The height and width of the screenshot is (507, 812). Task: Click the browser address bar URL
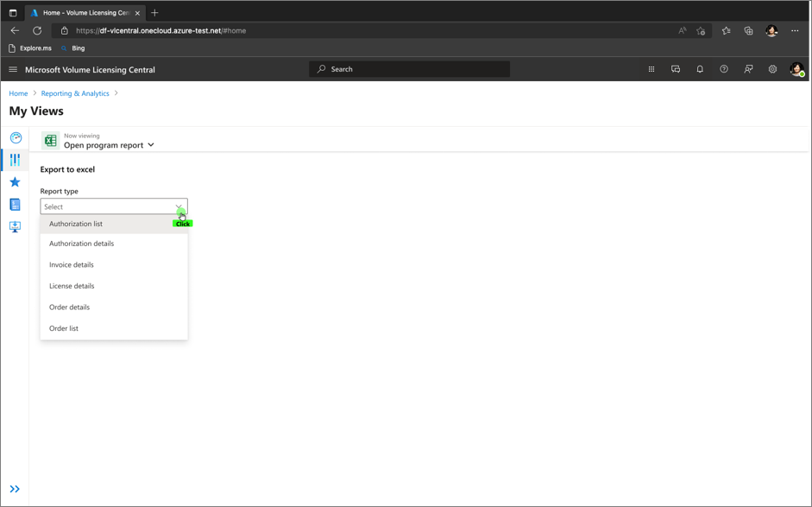point(161,30)
